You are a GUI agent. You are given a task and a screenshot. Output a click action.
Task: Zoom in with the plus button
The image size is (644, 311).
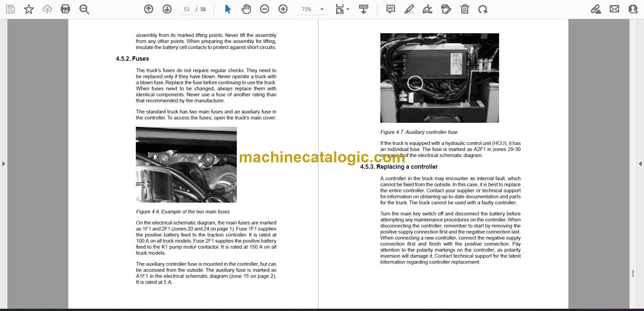click(283, 9)
